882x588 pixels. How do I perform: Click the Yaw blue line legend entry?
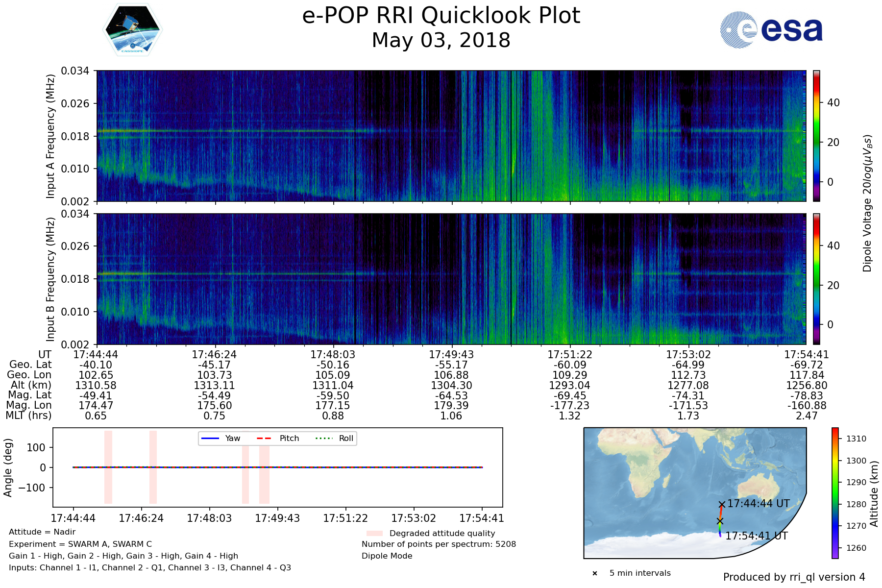coord(220,438)
